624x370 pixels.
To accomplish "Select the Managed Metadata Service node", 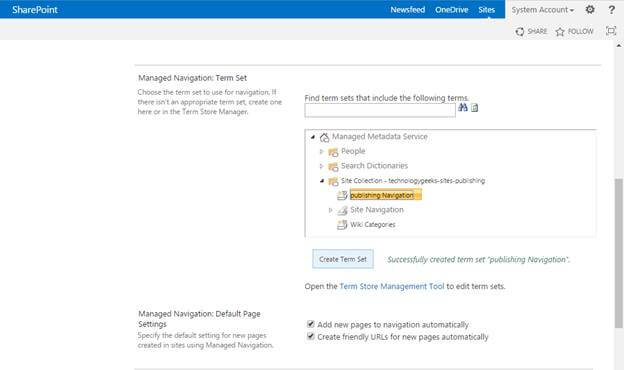I will [x=379, y=136].
